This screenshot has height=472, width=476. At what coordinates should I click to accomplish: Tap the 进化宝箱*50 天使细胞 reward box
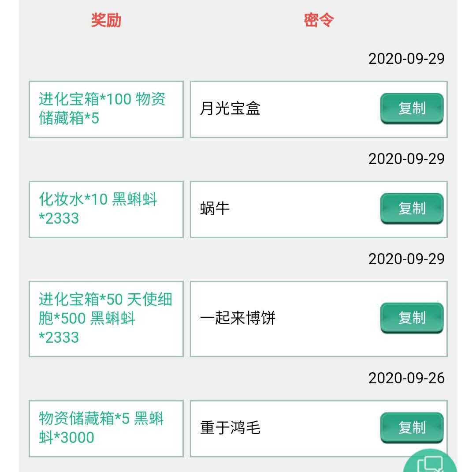click(106, 319)
